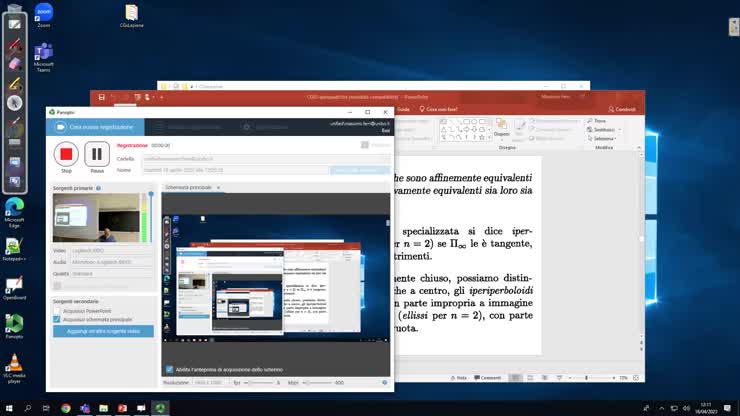
Task: Expand the Sostituisci dropdown arrow
Action: pos(618,129)
